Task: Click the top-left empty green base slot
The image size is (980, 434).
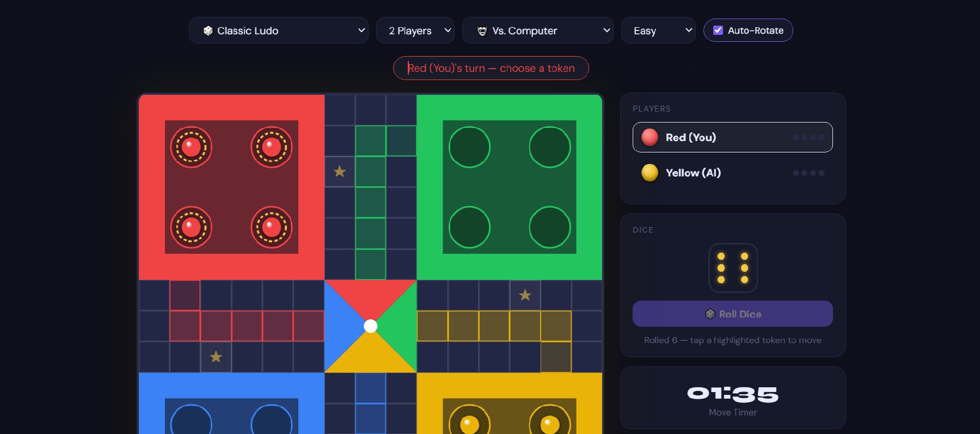Action: (469, 147)
